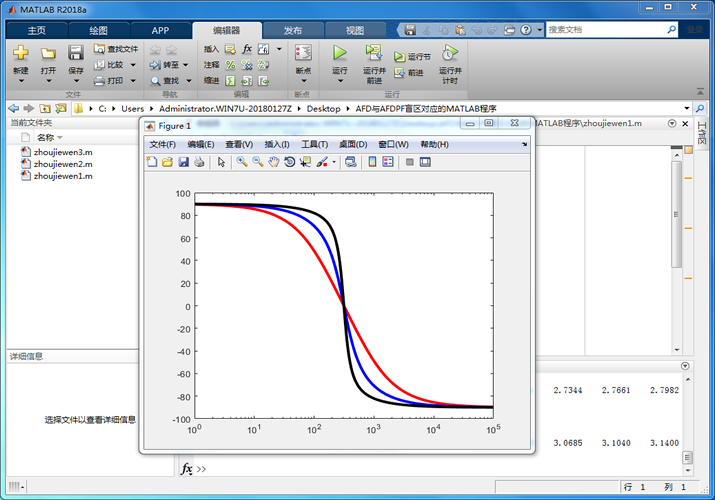The image size is (715, 500).
Task: Print the figure using the printer icon
Action: [x=199, y=162]
